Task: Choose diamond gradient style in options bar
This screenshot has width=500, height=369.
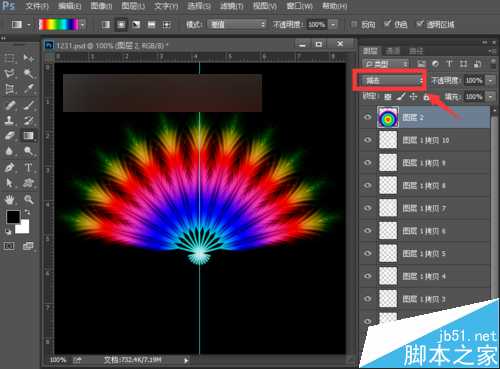Action: point(166,25)
